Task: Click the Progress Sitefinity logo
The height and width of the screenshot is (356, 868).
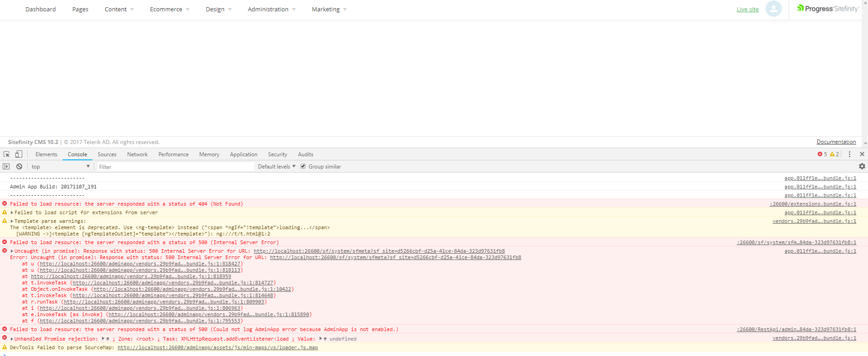Action: click(828, 9)
